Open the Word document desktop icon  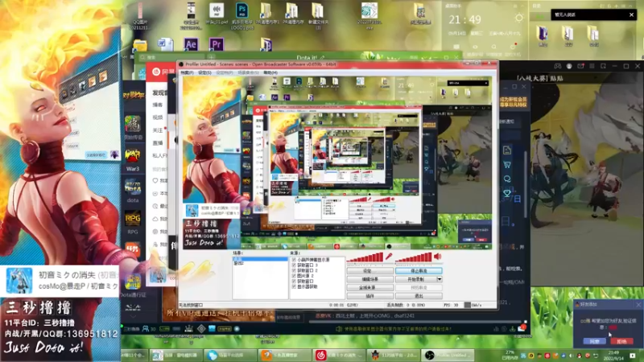pyautogui.click(x=165, y=44)
